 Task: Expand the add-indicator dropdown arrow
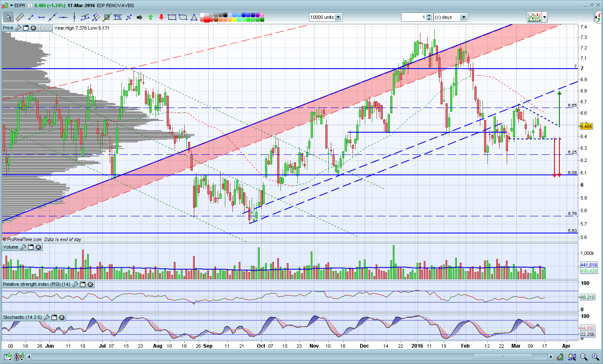pos(544,17)
